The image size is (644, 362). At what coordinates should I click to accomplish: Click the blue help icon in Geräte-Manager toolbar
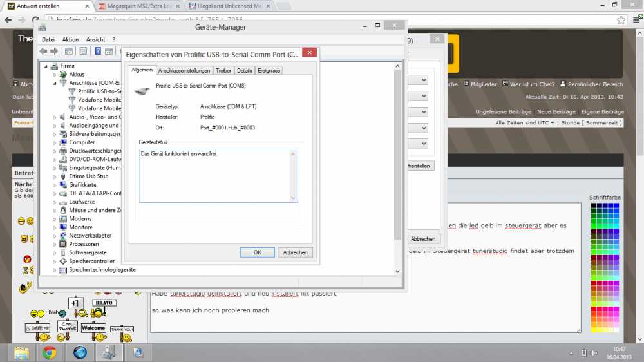coord(98,51)
